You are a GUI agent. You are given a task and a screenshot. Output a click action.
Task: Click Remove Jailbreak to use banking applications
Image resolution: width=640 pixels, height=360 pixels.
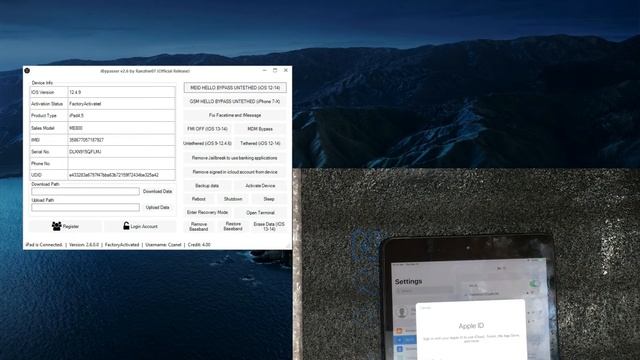(235, 158)
